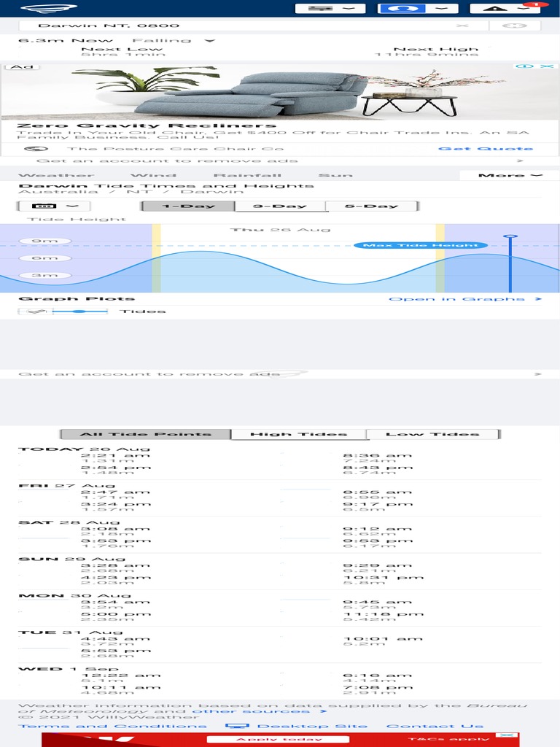
Task: Open the user account dropdown
Action: click(x=418, y=9)
